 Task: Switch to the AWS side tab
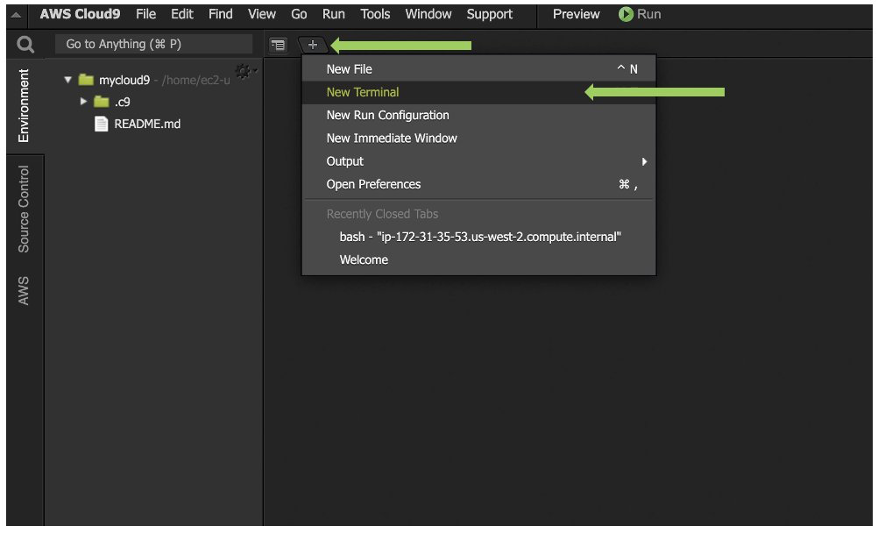pos(23,290)
